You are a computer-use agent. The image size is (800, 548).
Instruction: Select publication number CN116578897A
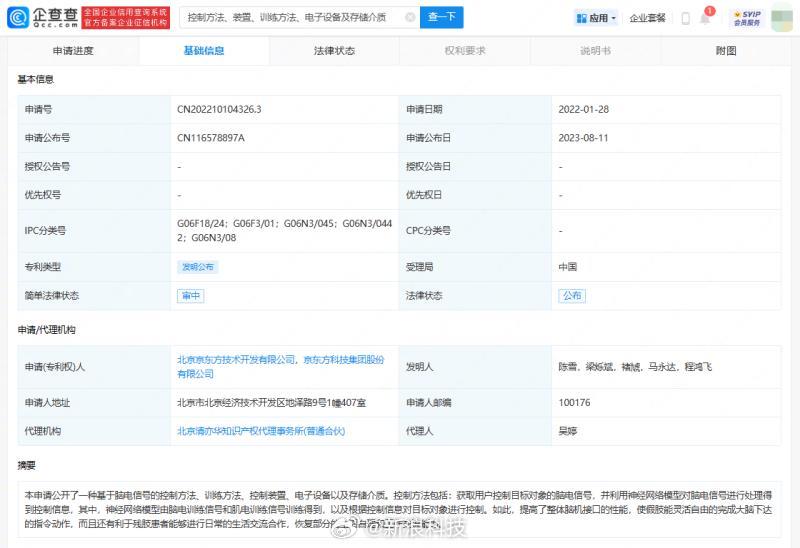click(x=211, y=138)
